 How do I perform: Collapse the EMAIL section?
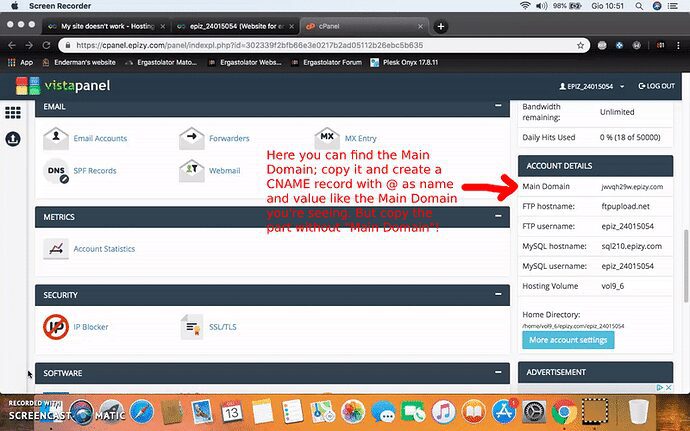(498, 106)
